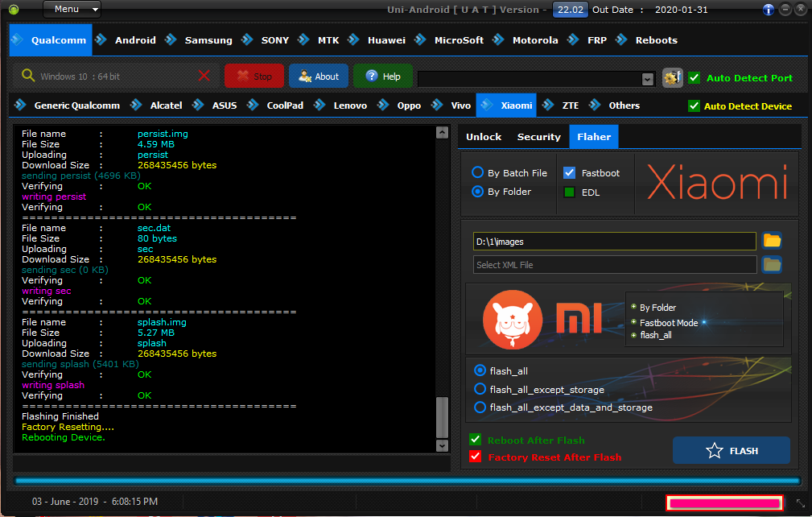This screenshot has height=517, width=812.
Task: Toggle Auto Detect Port checkbox
Action: click(x=695, y=77)
